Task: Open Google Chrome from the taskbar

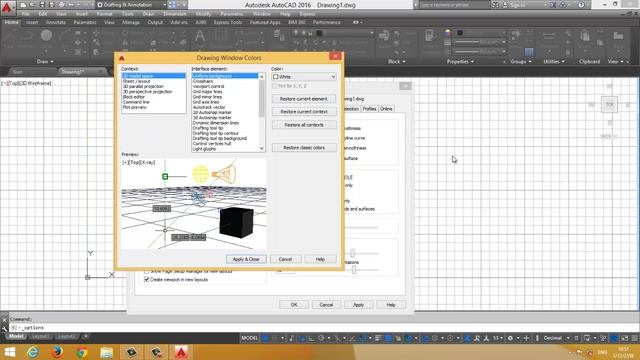Action: pos(82,352)
